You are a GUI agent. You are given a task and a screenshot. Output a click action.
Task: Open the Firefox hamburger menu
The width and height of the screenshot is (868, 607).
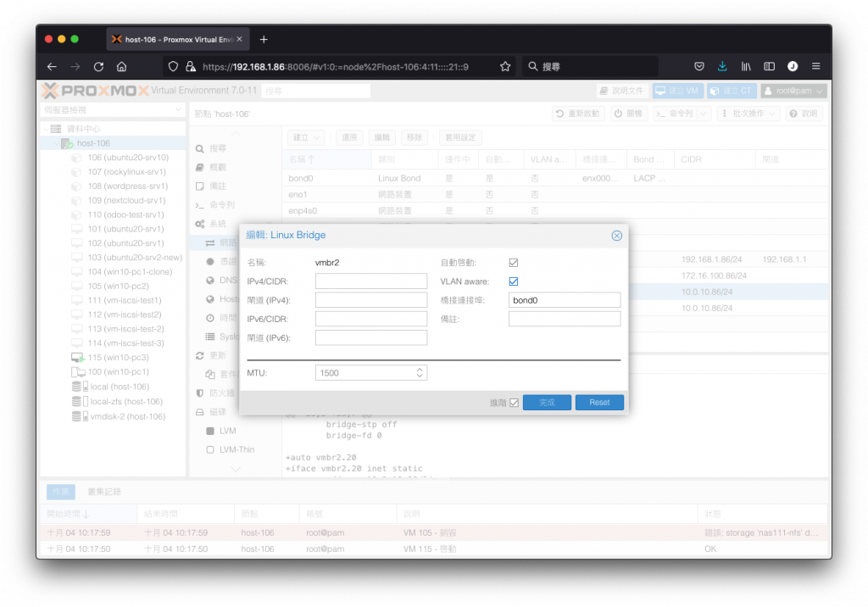pos(815,66)
